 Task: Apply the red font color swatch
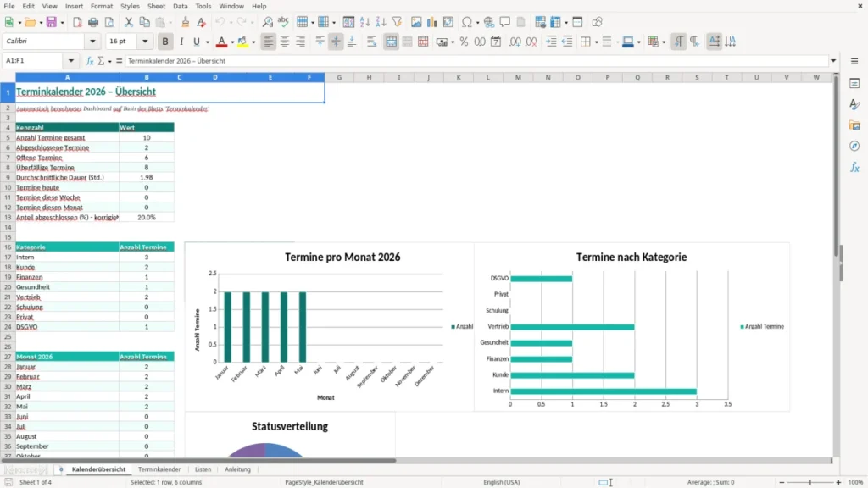click(x=221, y=42)
